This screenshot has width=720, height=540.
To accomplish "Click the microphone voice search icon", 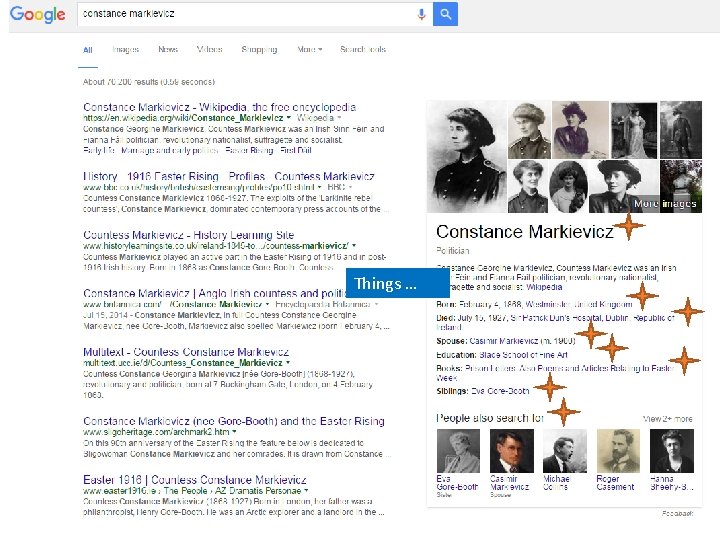I will (421, 14).
